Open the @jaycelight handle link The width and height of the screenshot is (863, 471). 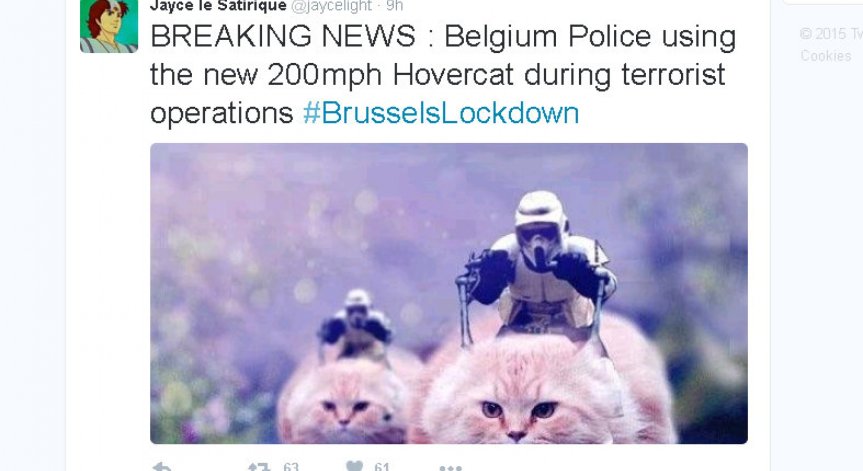[x=331, y=6]
